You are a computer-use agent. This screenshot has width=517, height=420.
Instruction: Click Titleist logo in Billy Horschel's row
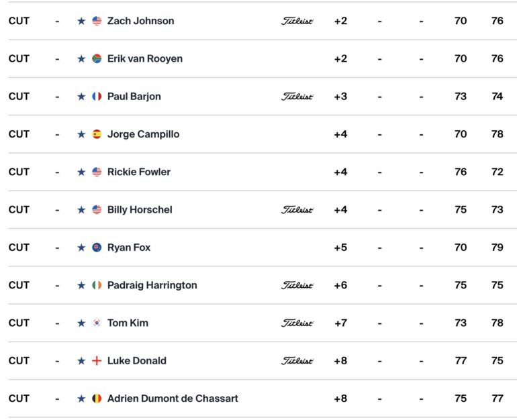pyautogui.click(x=297, y=209)
